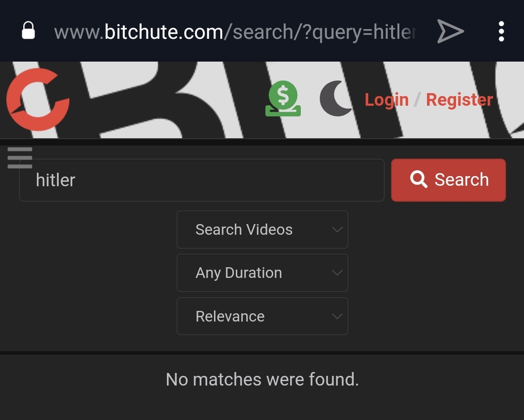Click the red Search button label
The image size is (524, 420).
pyautogui.click(x=461, y=179)
